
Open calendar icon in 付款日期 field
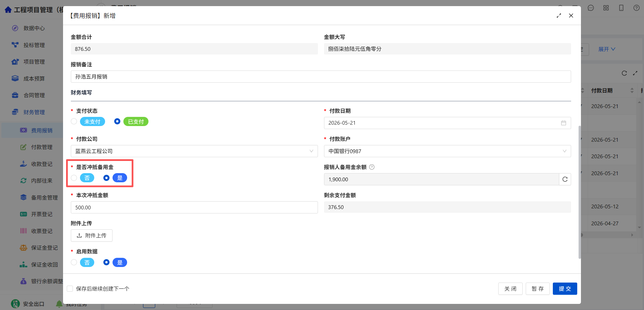[564, 123]
